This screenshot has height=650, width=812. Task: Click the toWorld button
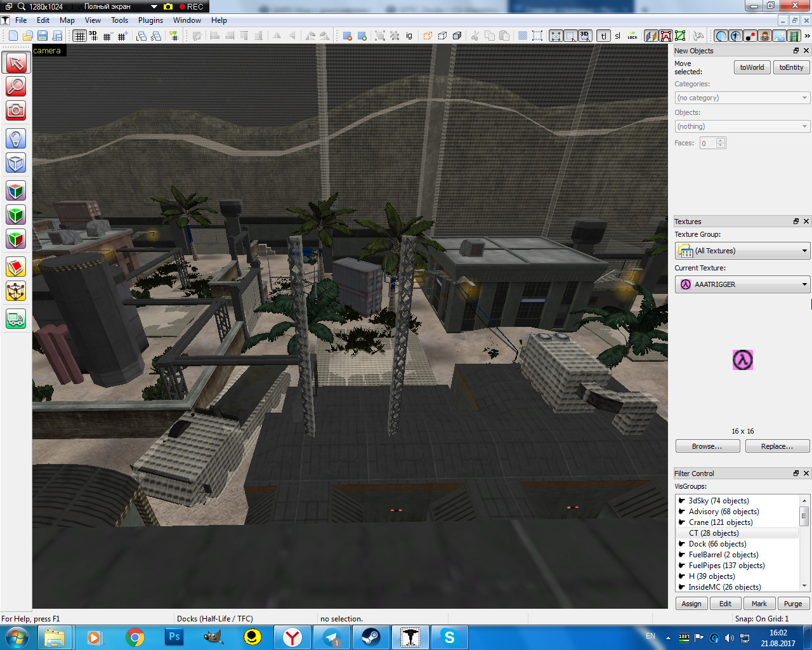point(752,67)
